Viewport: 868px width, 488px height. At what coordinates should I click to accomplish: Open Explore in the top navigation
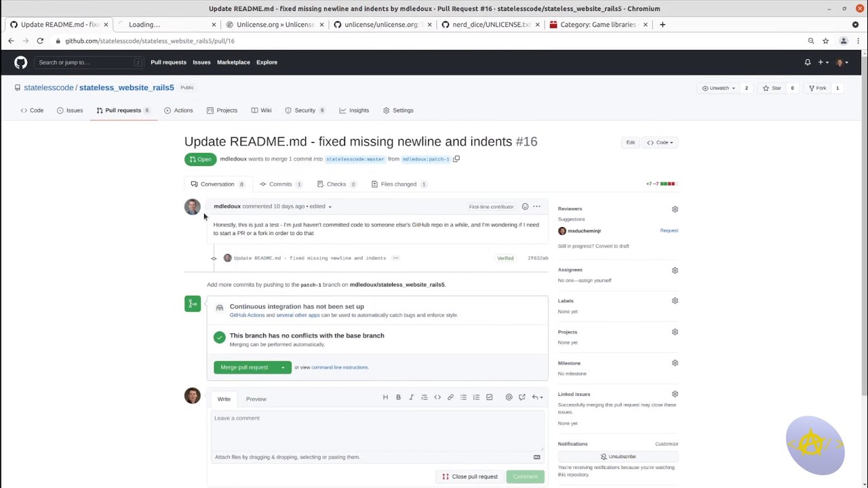(x=267, y=62)
